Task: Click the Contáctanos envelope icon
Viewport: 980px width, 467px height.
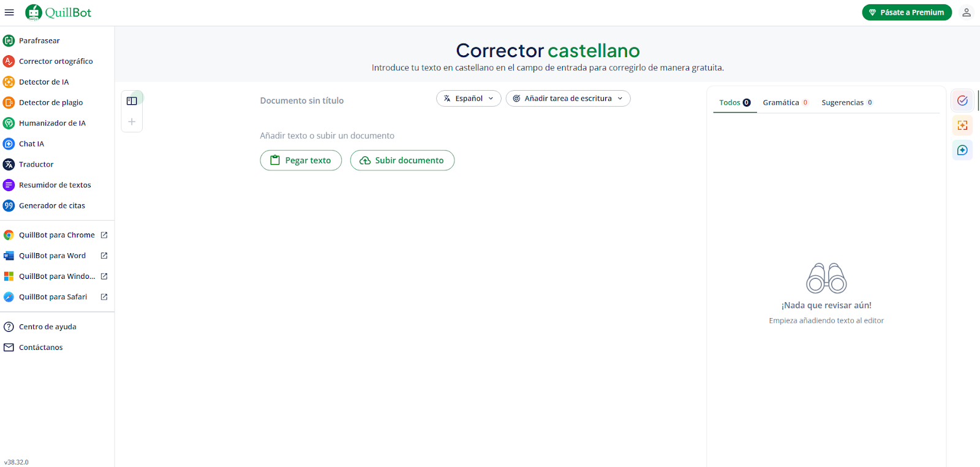Action: 9,347
